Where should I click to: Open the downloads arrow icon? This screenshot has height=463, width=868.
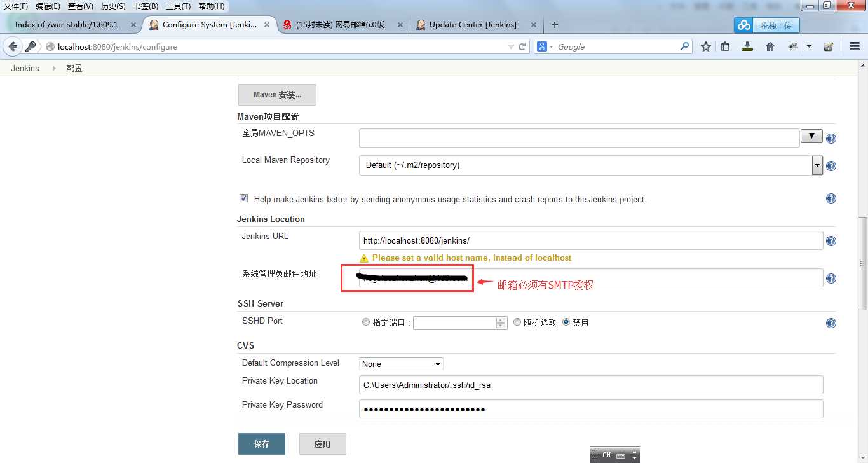pos(747,46)
